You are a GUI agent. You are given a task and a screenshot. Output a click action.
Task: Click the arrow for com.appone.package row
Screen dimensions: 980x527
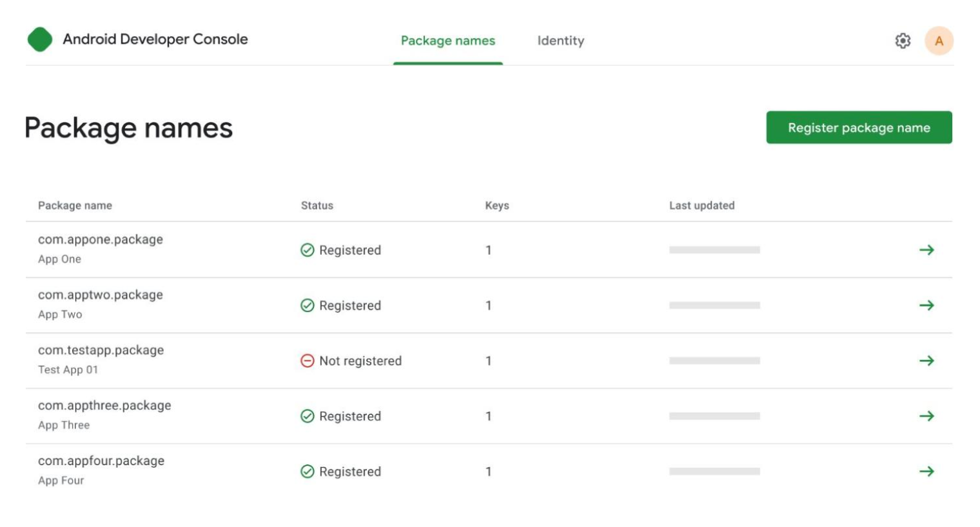(x=926, y=250)
